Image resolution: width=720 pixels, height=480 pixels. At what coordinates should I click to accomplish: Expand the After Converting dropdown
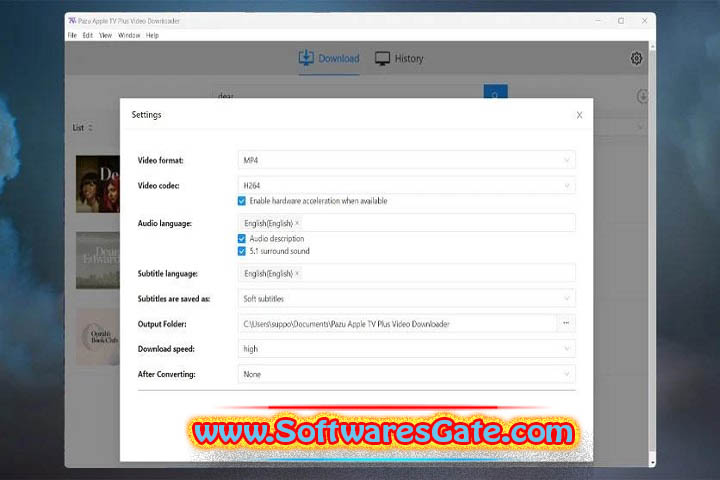coord(406,374)
